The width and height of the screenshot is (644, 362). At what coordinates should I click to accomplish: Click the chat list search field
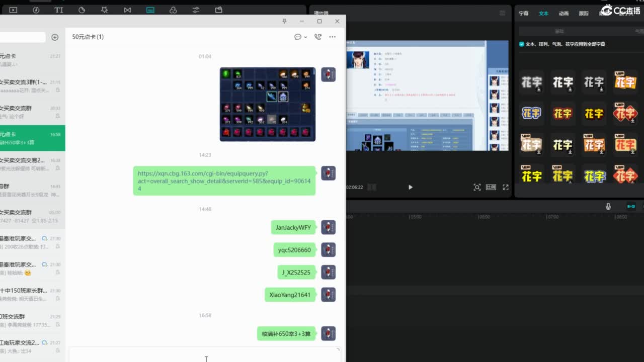[23, 37]
